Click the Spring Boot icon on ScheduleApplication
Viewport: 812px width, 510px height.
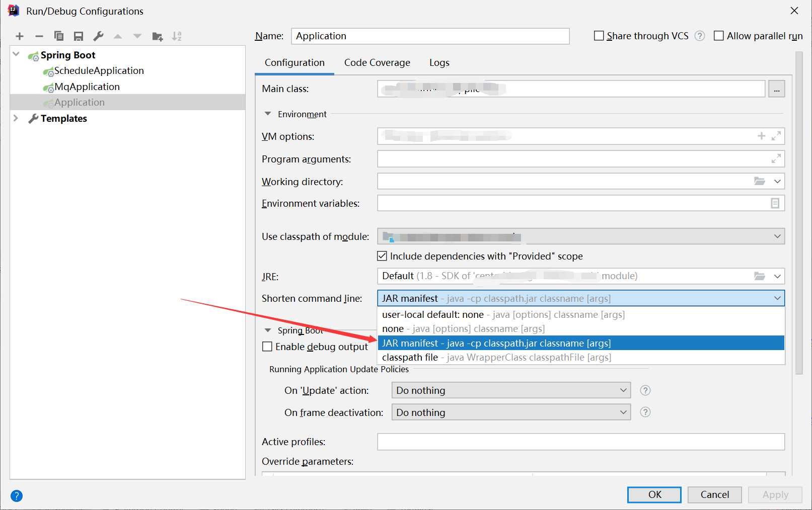[48, 72]
